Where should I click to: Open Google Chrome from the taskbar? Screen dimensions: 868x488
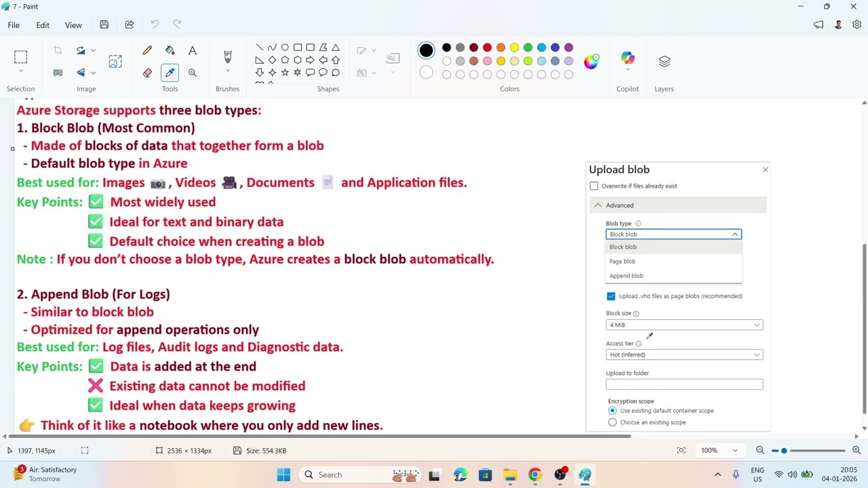coord(535,474)
